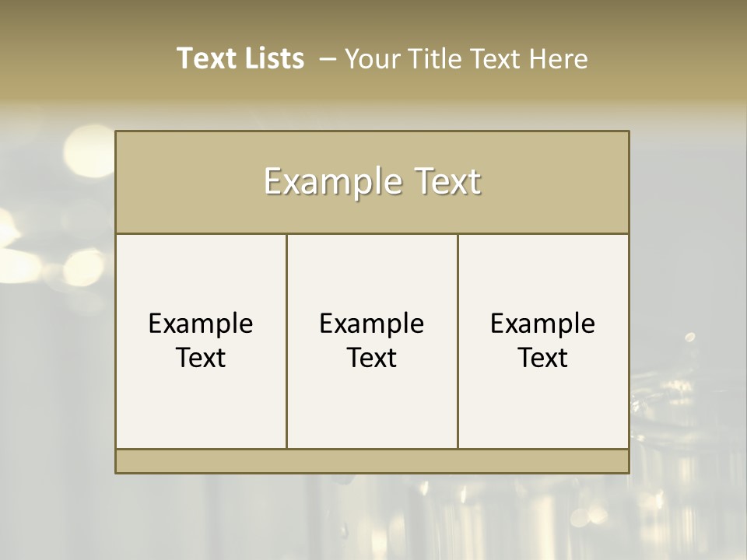This screenshot has width=747, height=560.
Task: Click the blank area below the left cell's text
Action: 201,412
